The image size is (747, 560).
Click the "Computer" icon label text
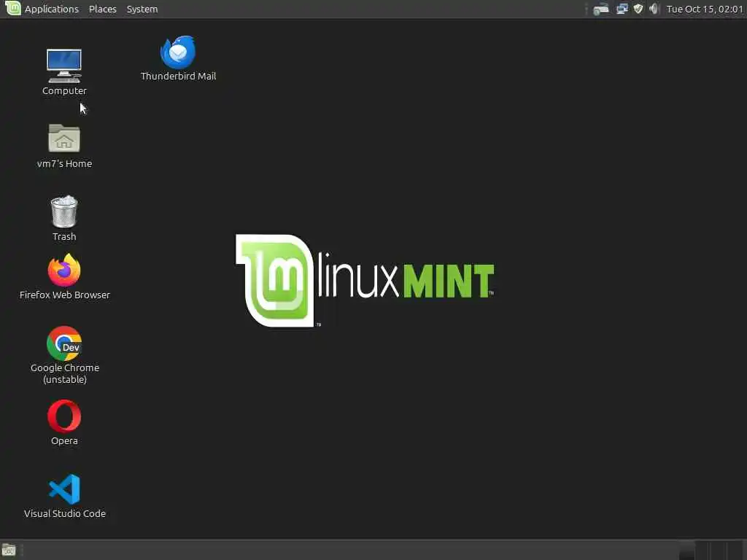point(64,90)
